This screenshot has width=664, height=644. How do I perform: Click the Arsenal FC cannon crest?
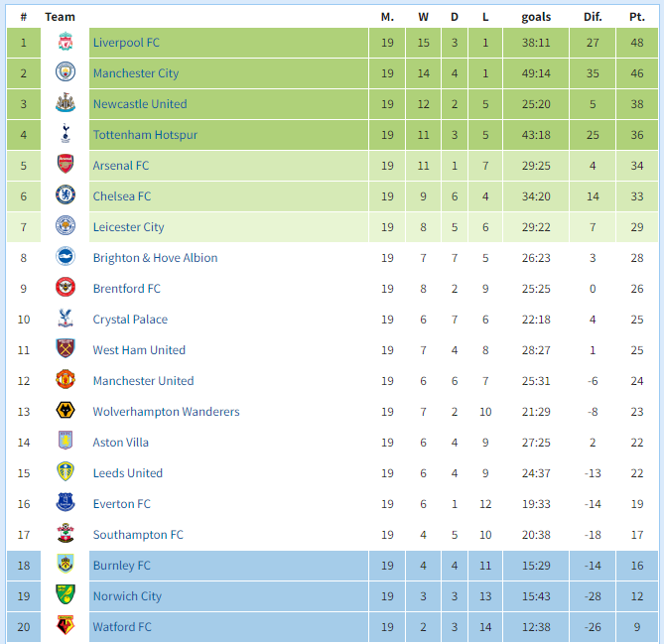[x=66, y=165]
